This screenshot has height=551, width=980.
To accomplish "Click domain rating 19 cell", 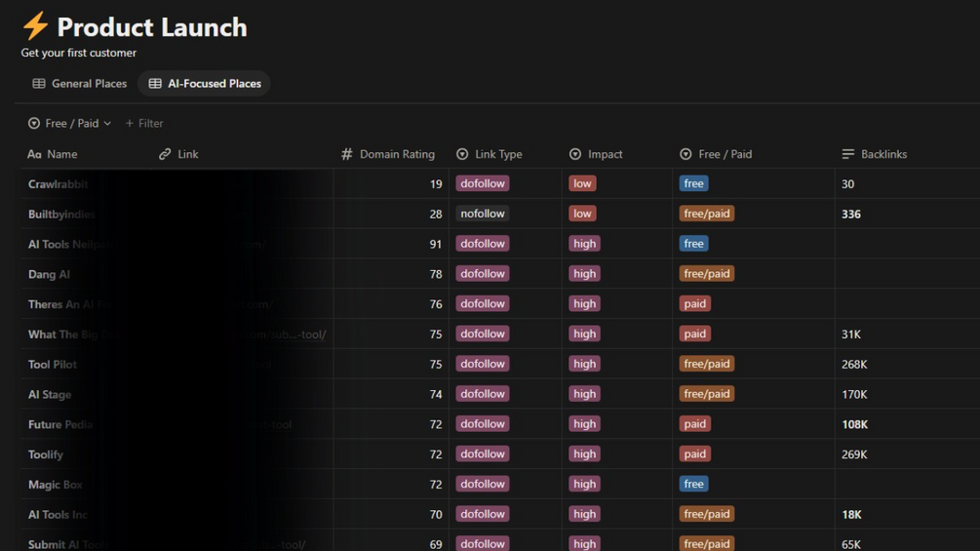I will pyautogui.click(x=391, y=183).
